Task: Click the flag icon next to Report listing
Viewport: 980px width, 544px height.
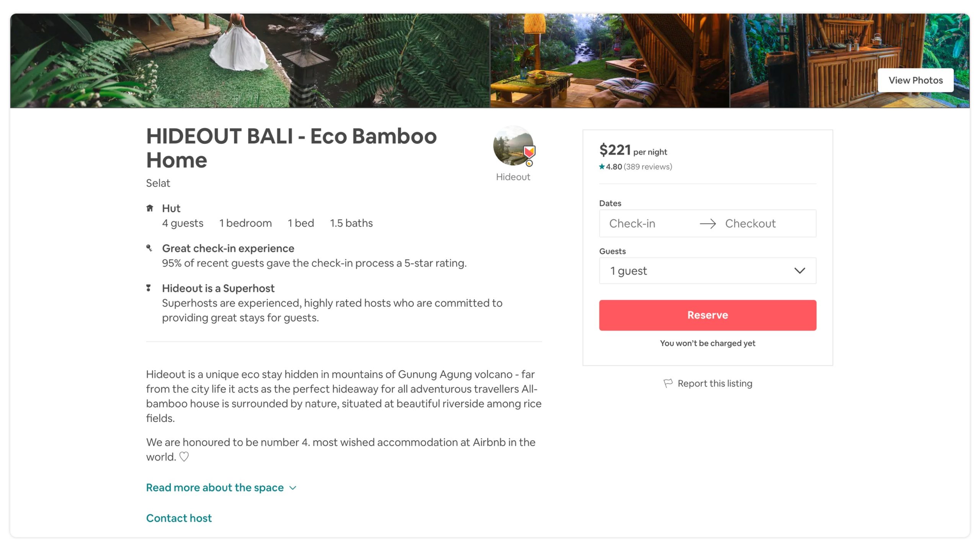Action: (668, 383)
